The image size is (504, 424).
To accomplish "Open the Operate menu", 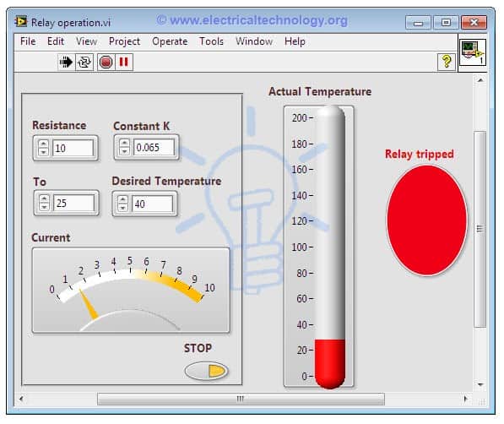I will (170, 41).
